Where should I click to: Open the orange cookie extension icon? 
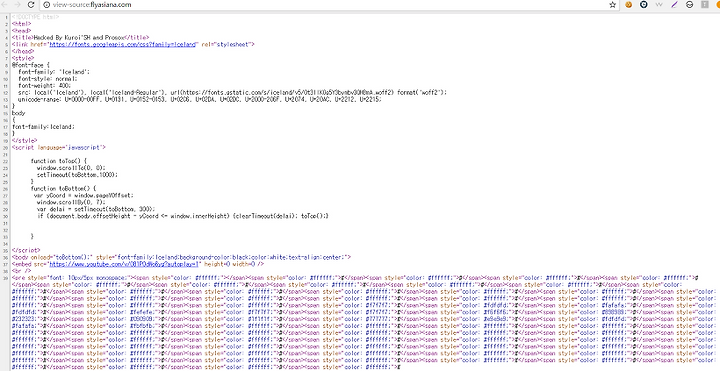click(x=628, y=5)
